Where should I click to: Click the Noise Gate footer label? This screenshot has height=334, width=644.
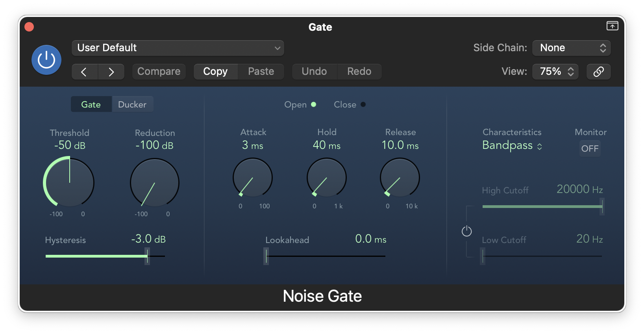click(x=322, y=296)
